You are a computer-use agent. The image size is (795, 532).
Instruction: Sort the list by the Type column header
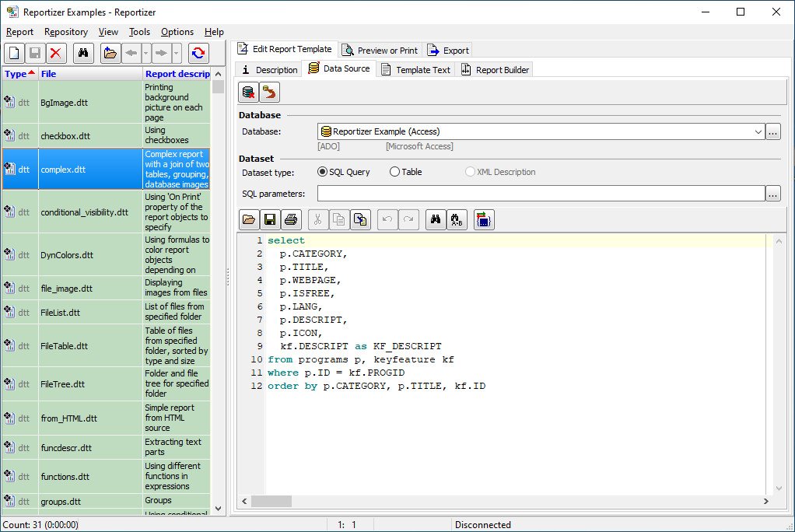19,74
